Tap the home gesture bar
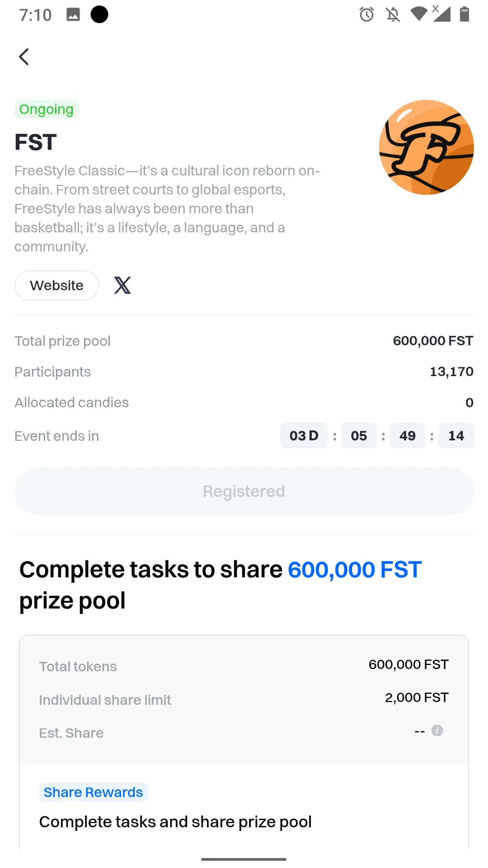 coord(244,859)
